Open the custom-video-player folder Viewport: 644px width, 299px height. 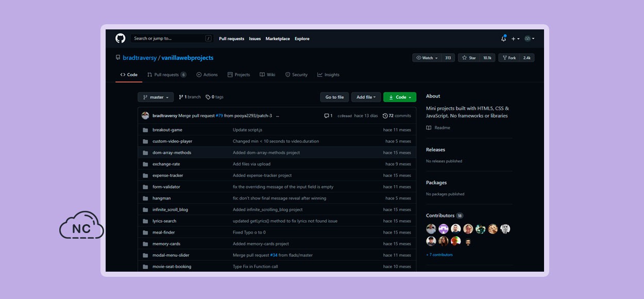coord(173,141)
